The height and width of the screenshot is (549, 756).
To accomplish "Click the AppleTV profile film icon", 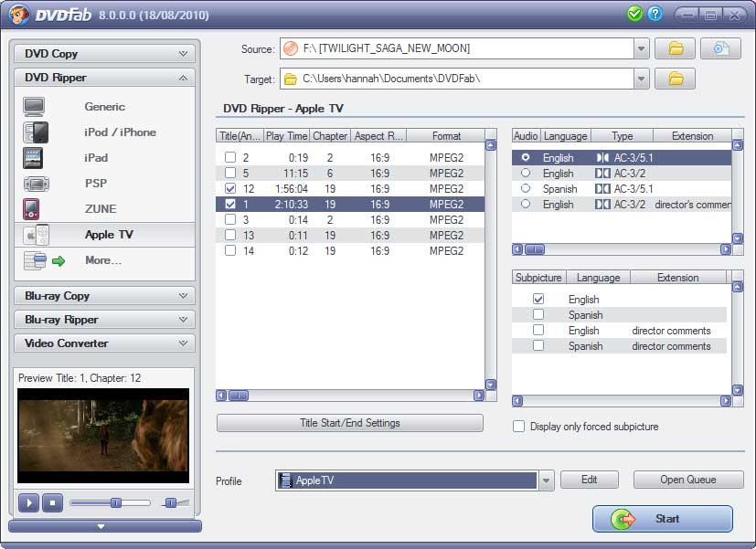I will pyautogui.click(x=285, y=480).
